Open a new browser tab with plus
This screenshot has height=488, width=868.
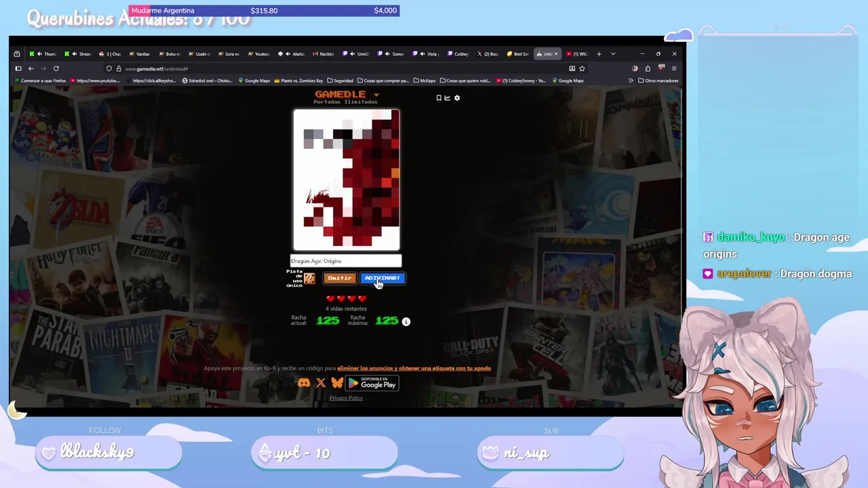(599, 54)
